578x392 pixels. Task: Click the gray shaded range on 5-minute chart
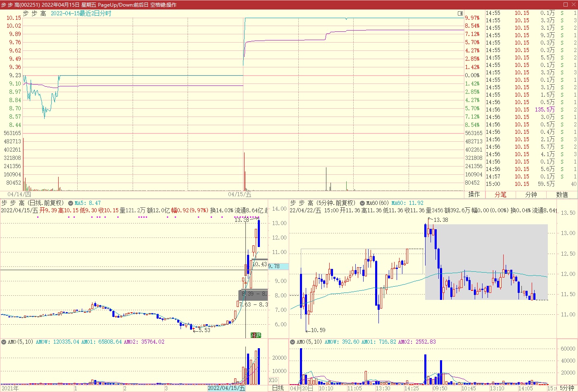(x=487, y=262)
